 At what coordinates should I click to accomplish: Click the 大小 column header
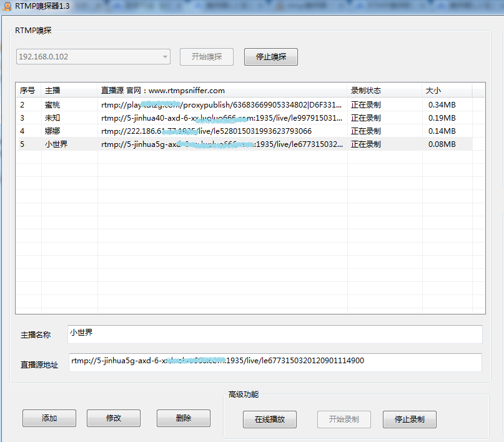pos(447,91)
